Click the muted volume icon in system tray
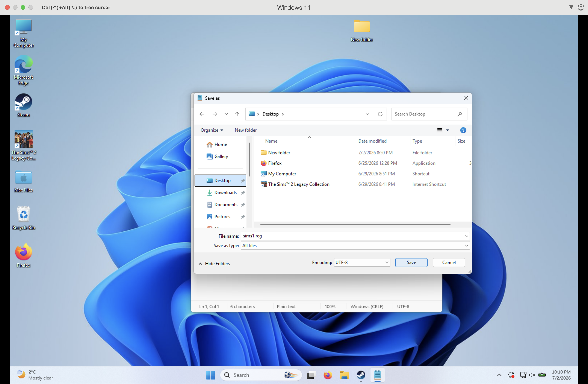588x384 pixels. pyautogui.click(x=532, y=375)
